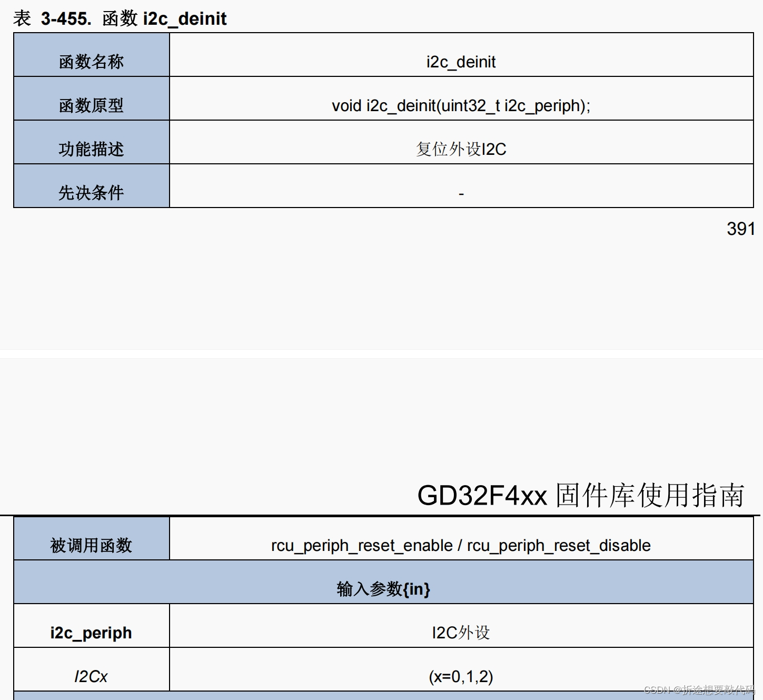The height and width of the screenshot is (700, 763).
Task: Select the i2c_periph parameter cell
Action: coord(91,633)
